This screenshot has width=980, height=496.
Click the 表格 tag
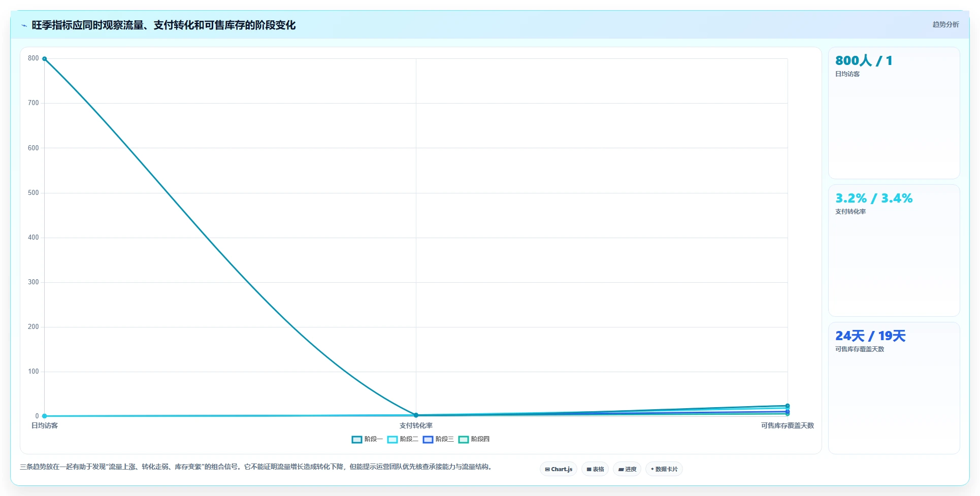click(595, 469)
